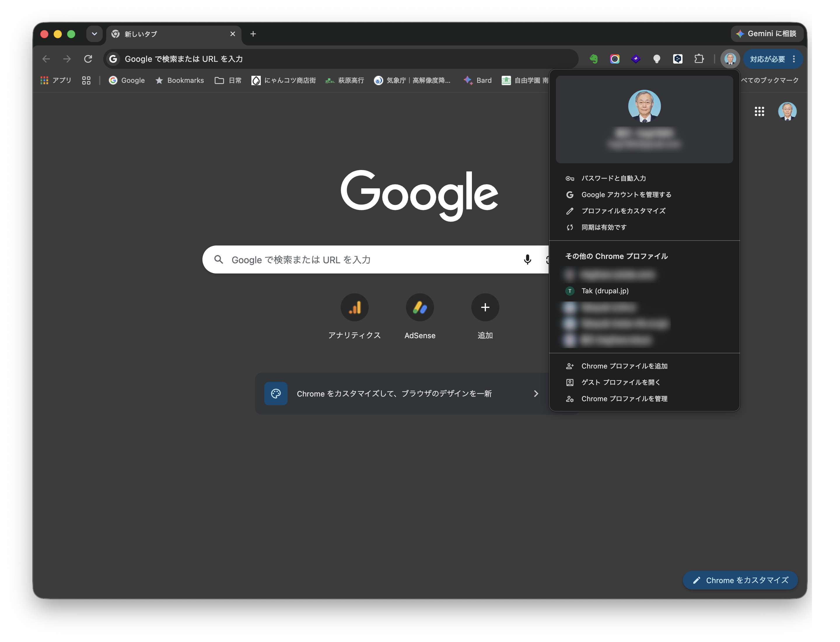Open the Bookmarks star bookmark

[x=180, y=80]
